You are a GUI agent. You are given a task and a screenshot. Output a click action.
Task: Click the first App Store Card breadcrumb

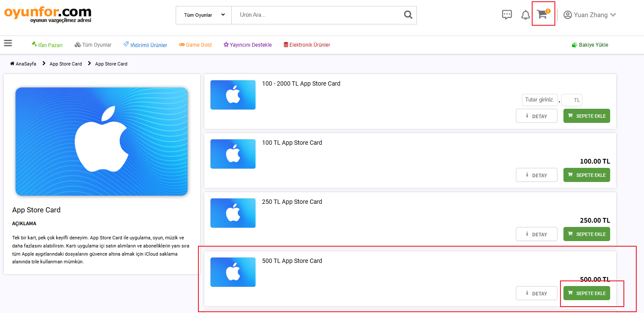66,64
